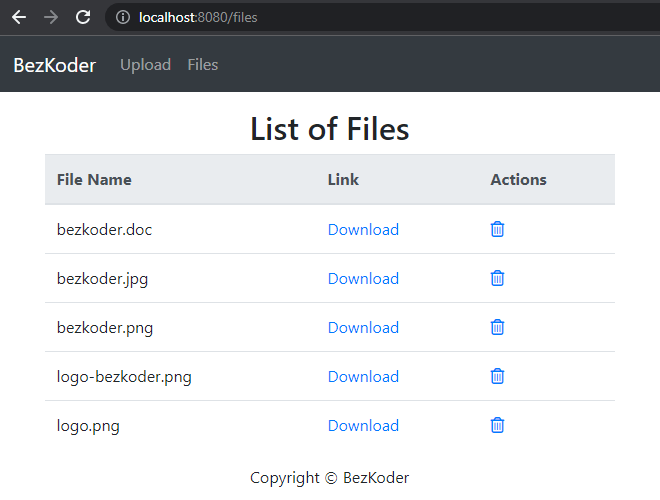
Task: Reload the page with refresh icon
Action: (83, 17)
